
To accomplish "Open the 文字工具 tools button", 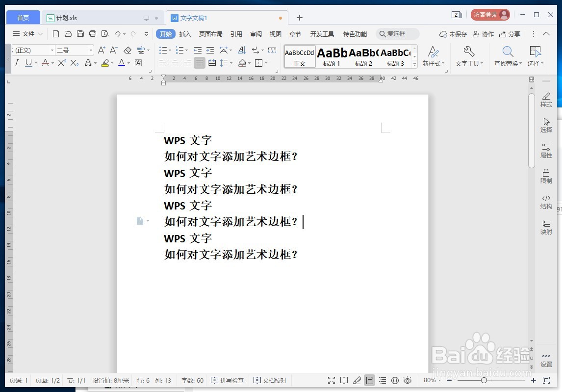I will [x=469, y=57].
